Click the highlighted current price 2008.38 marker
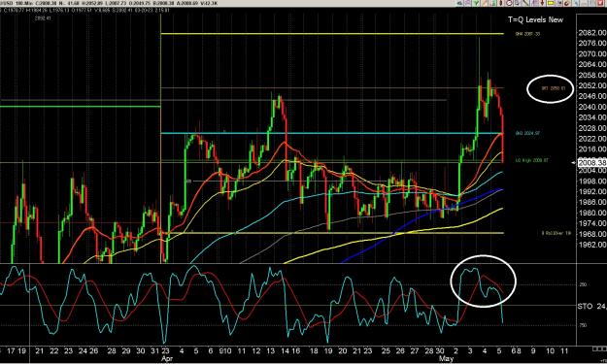The width and height of the screenshot is (607, 364). pyautogui.click(x=591, y=162)
